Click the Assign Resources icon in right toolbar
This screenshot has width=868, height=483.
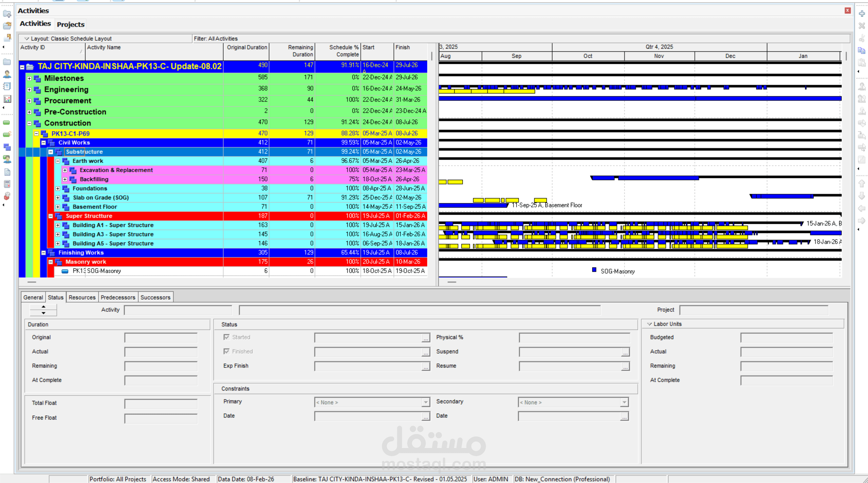862,87
